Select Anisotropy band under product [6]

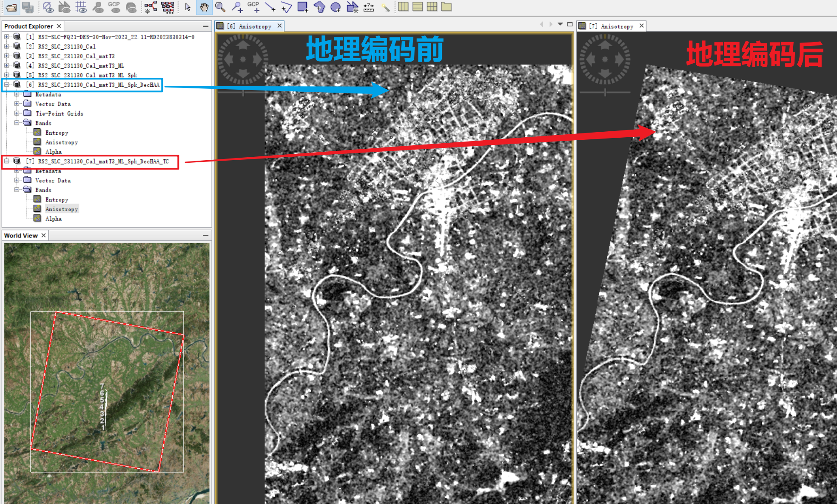click(61, 142)
